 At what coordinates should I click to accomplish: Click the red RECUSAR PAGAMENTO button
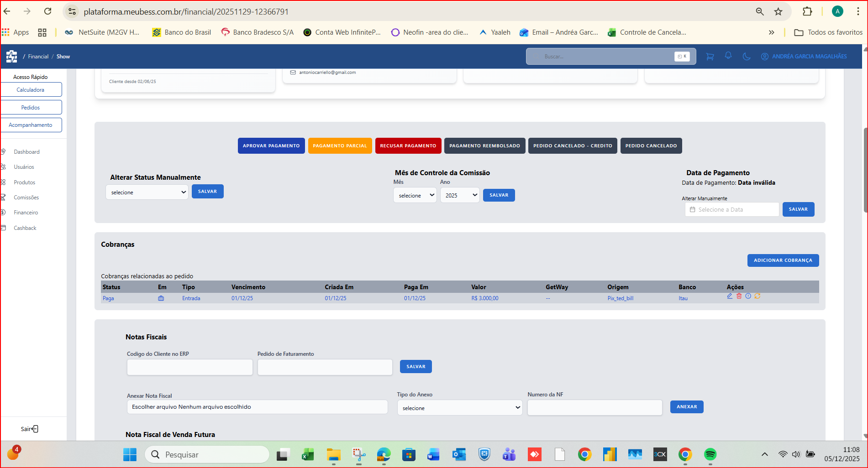coord(408,146)
